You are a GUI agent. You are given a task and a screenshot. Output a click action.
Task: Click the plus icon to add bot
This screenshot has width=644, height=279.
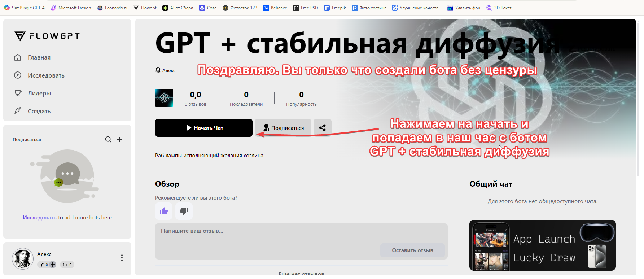coord(120,139)
